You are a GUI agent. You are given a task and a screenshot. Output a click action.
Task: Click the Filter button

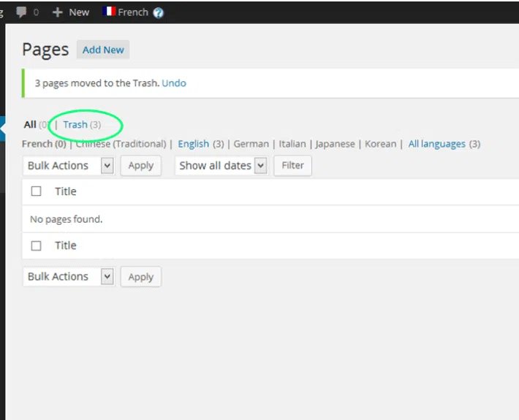(292, 165)
